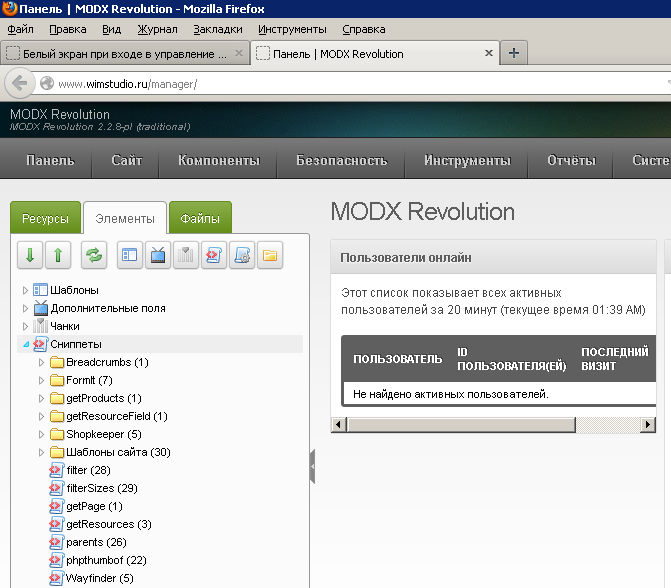Image resolution: width=671 pixels, height=588 pixels.
Task: Expand the Shopkeeper category arrow
Action: point(41,434)
